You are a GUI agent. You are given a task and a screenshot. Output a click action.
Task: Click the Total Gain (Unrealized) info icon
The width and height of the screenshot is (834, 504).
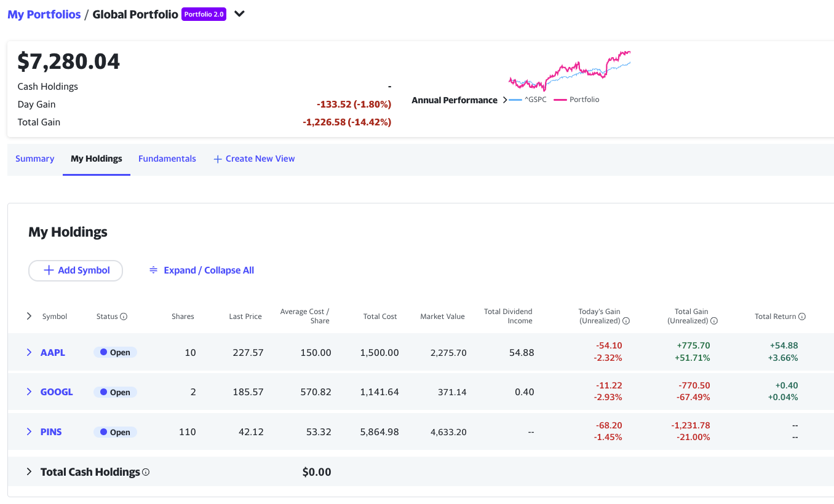point(714,321)
